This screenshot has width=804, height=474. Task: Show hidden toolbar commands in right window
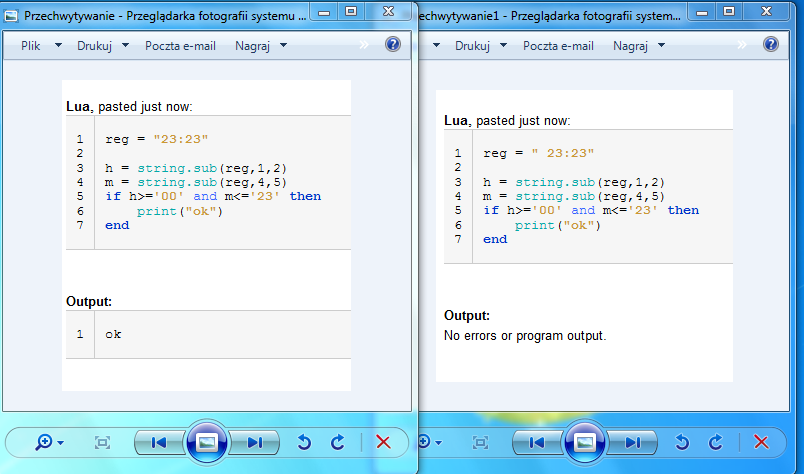[x=742, y=45]
